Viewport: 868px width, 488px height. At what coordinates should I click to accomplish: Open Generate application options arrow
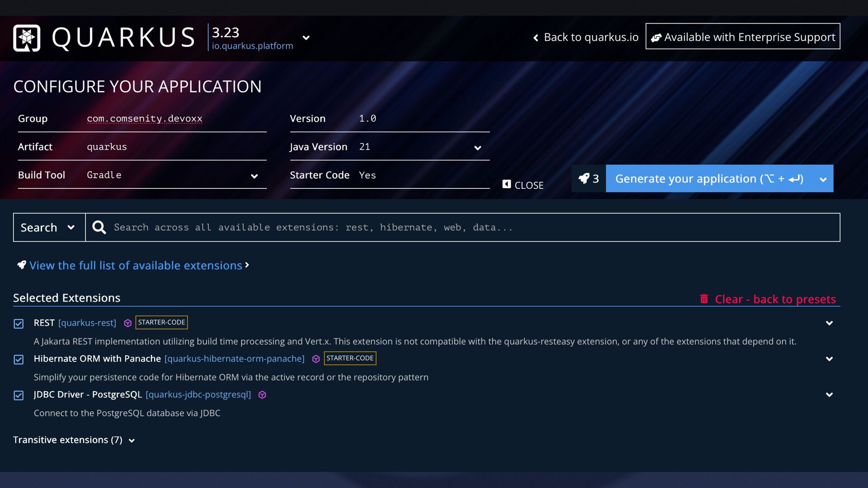823,179
